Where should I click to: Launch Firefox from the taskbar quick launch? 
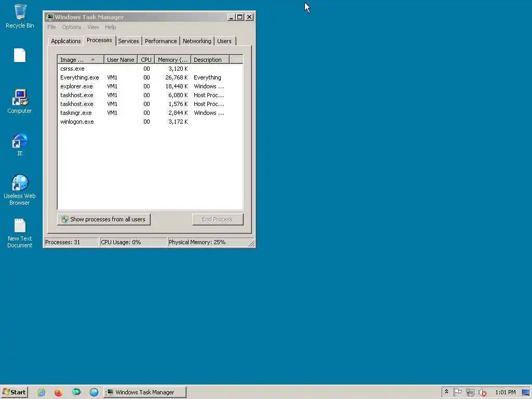58,392
